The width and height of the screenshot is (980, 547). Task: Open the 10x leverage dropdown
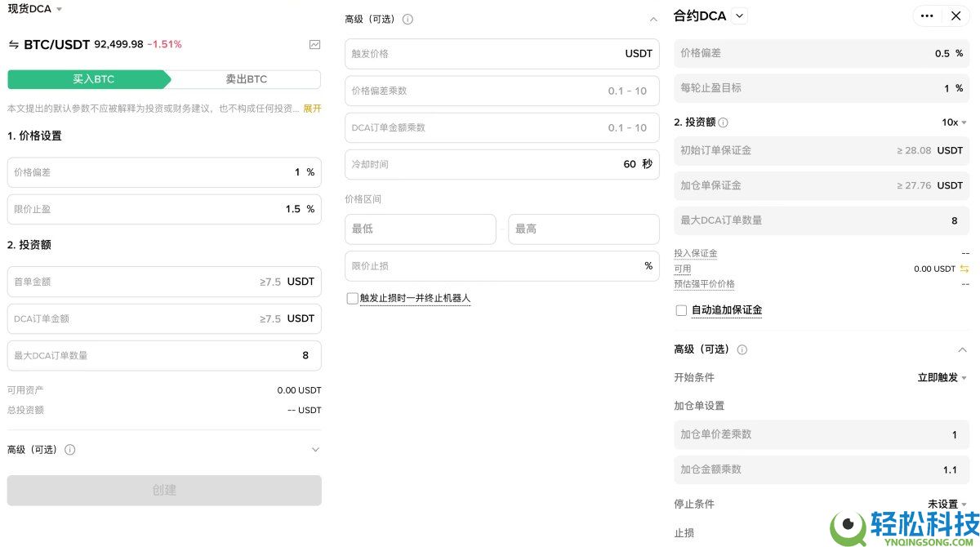(x=951, y=121)
